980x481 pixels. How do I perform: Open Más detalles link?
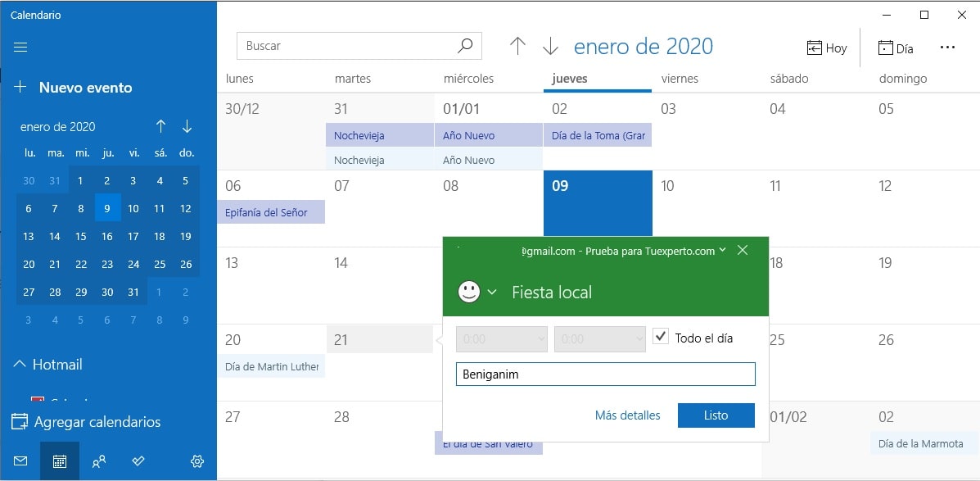628,415
